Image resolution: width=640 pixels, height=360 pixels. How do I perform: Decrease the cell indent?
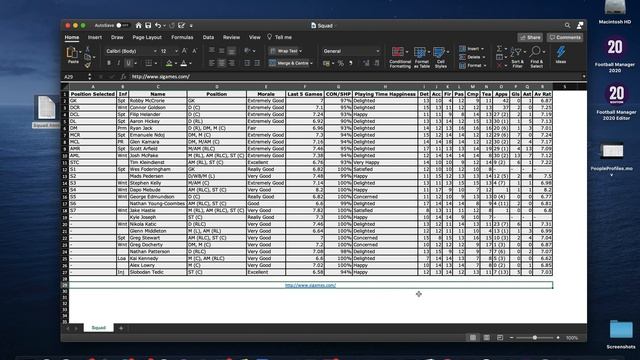coord(247,63)
